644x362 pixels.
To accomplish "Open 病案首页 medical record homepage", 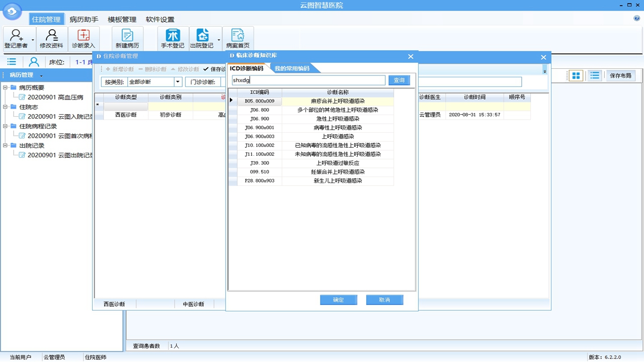I will tap(237, 39).
